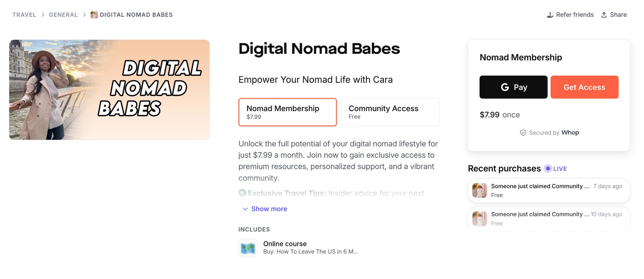
Task: Click the Online course map icon
Action: (x=248, y=248)
